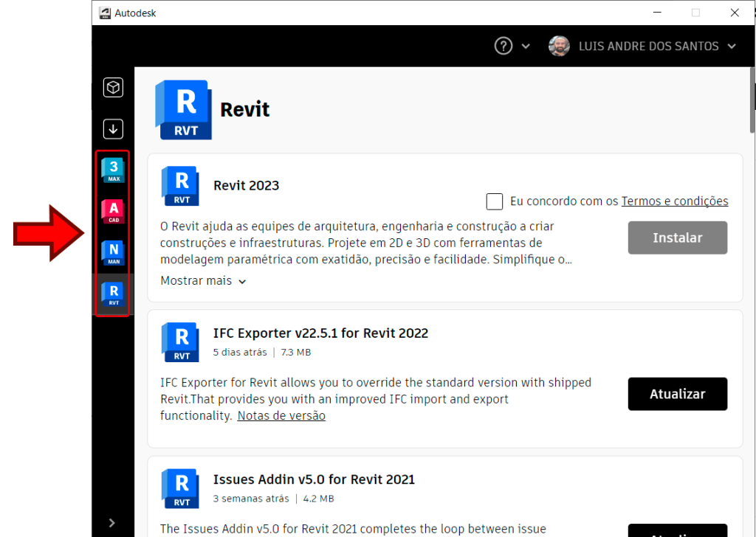Viewport: 756px width, 537px height.
Task: Check the 'Eu concordo com os Termos' checkbox
Action: [x=494, y=201]
